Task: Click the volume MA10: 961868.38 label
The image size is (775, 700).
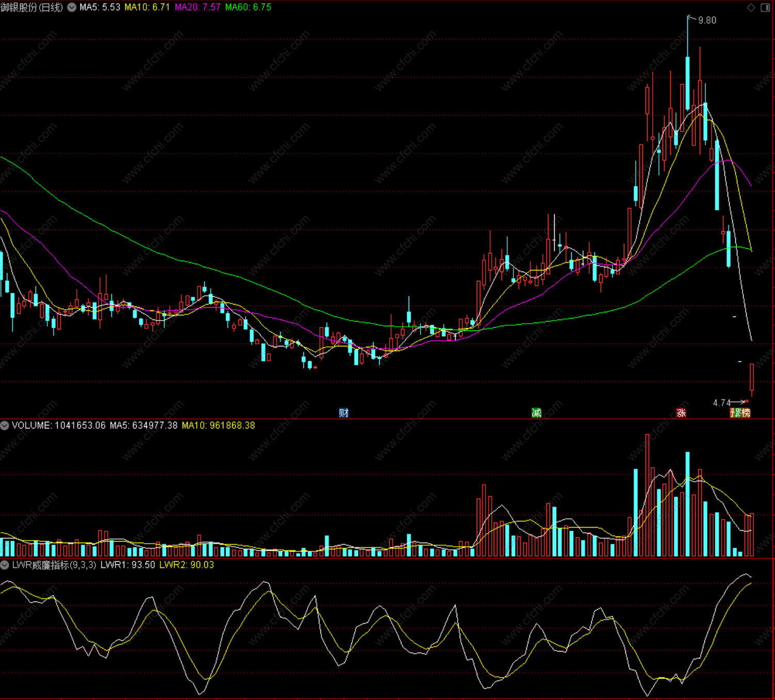Action: tap(218, 425)
